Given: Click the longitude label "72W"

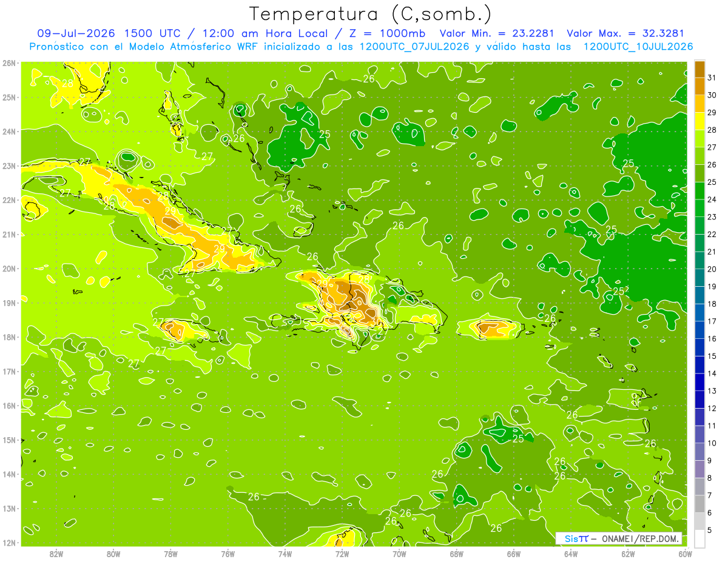Looking at the screenshot, I should [x=342, y=554].
